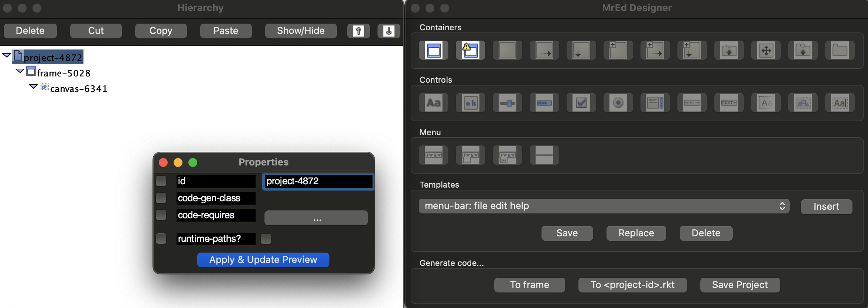Click Delete in the Hierarchy toolbar
This screenshot has height=308, width=868.
[x=30, y=31]
